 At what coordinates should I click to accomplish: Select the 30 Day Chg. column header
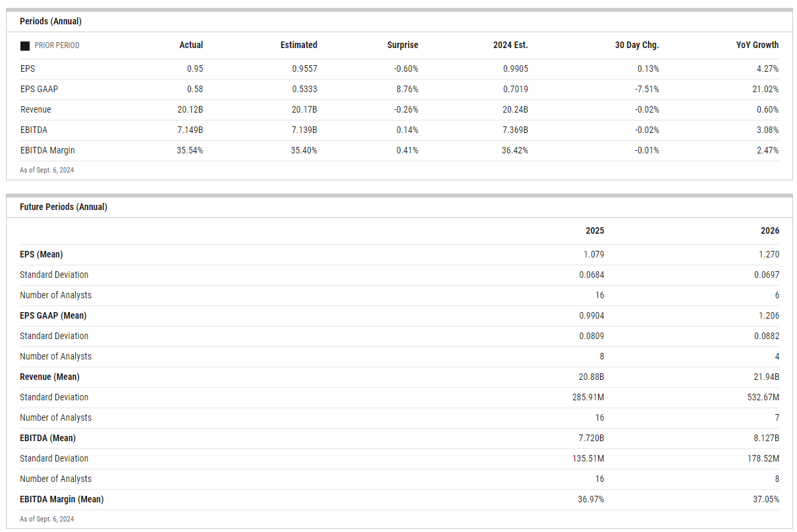click(x=637, y=45)
